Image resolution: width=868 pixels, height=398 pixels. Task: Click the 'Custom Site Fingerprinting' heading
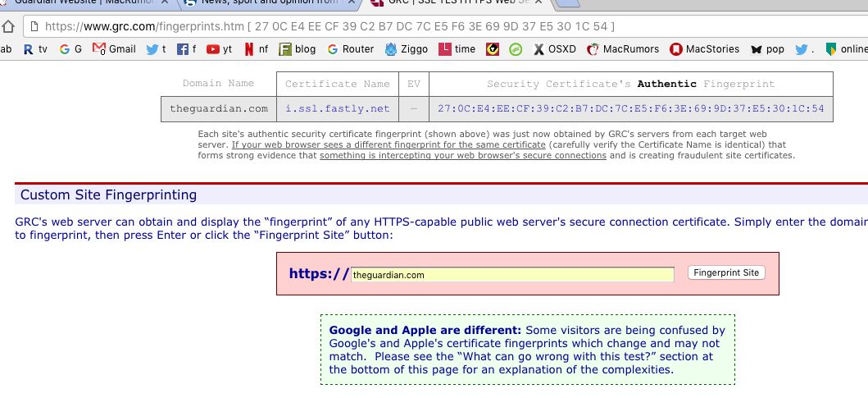click(x=108, y=195)
